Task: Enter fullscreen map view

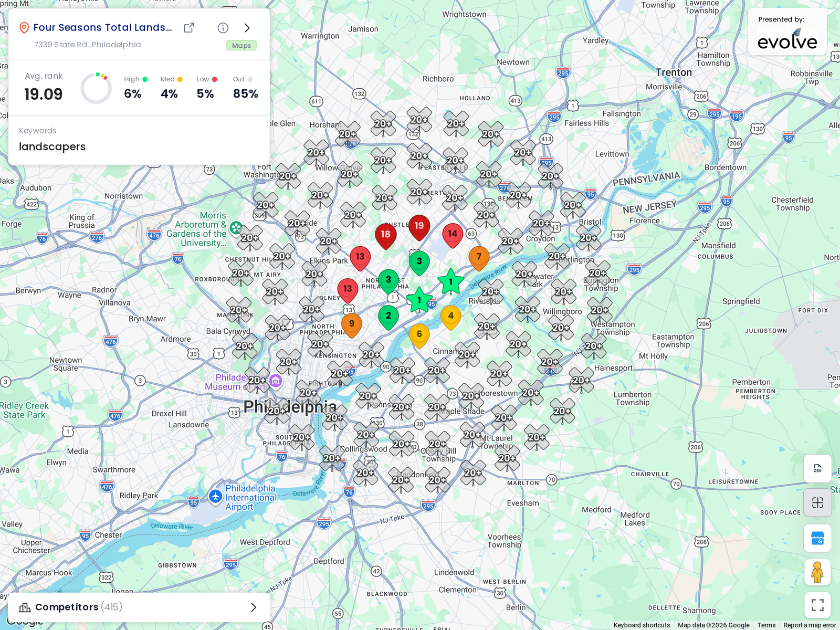Action: coord(817,605)
